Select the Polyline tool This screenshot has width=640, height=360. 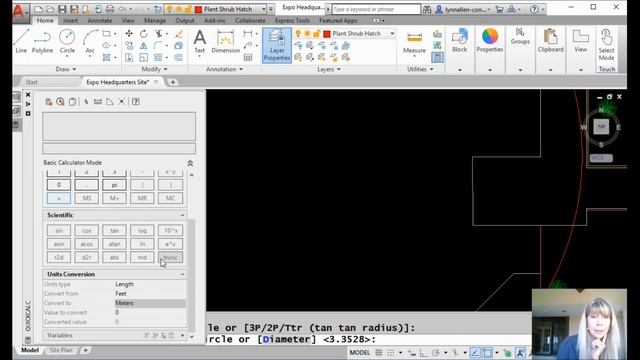[x=42, y=41]
